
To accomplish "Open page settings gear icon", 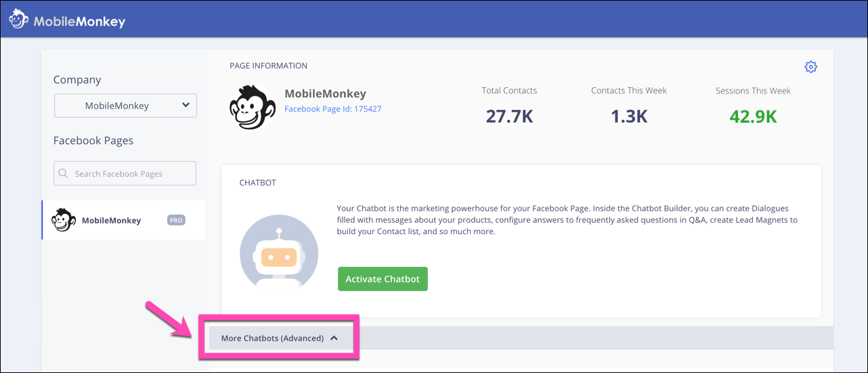I will pos(811,66).
